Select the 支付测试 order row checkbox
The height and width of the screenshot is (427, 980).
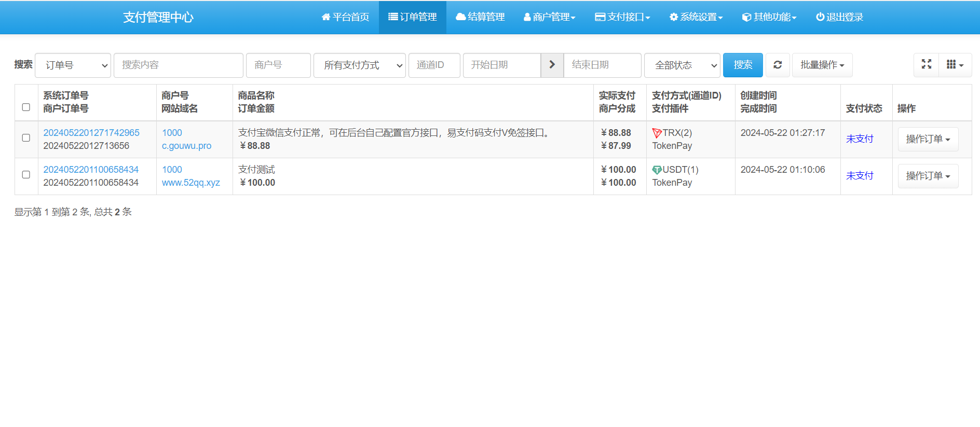click(26, 175)
